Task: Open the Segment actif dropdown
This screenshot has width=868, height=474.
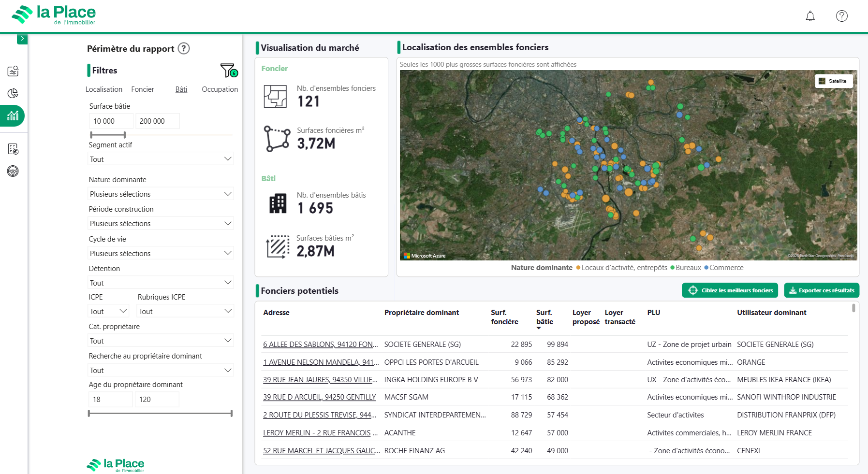Action: pyautogui.click(x=161, y=159)
